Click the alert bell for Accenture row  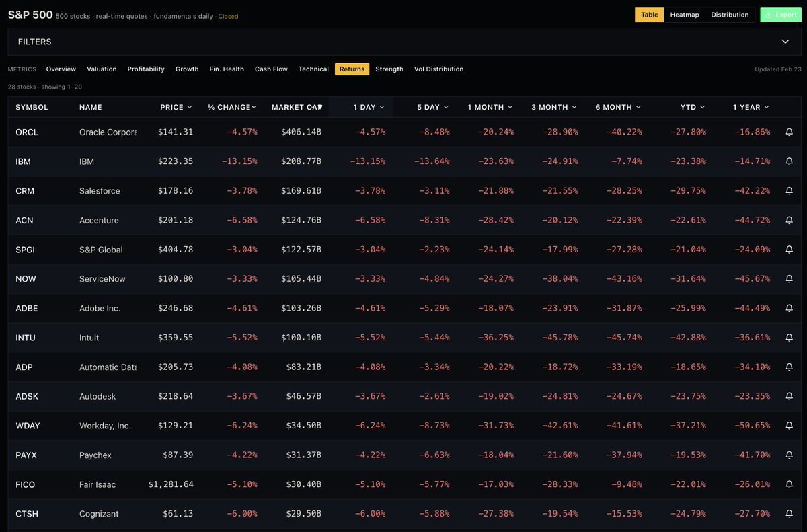tap(790, 220)
